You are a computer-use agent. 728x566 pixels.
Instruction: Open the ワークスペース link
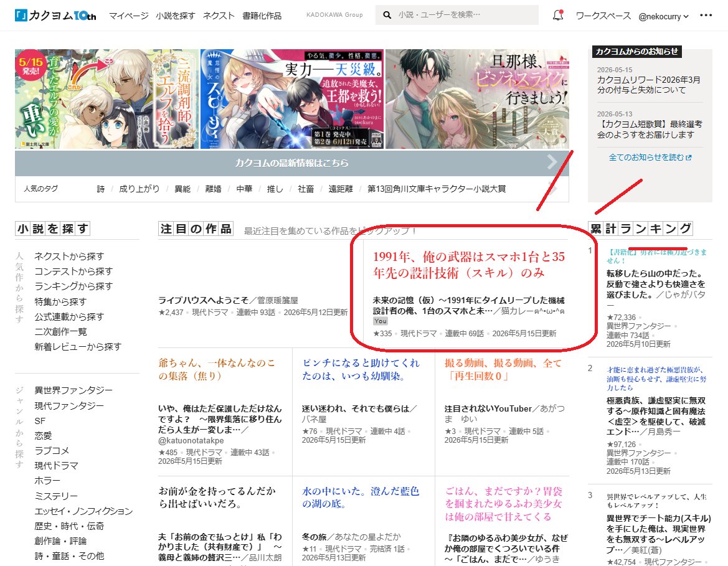[x=603, y=16]
